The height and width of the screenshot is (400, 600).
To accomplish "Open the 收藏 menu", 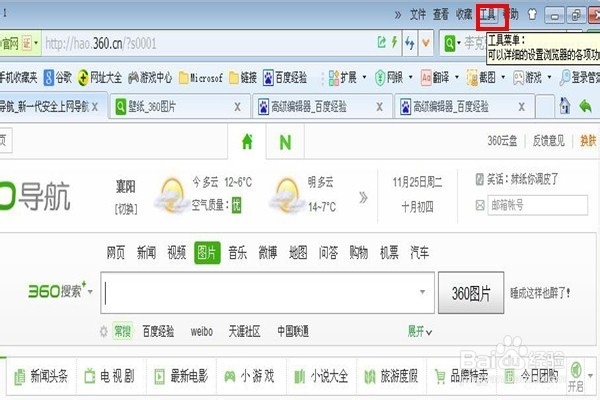I will point(464,15).
